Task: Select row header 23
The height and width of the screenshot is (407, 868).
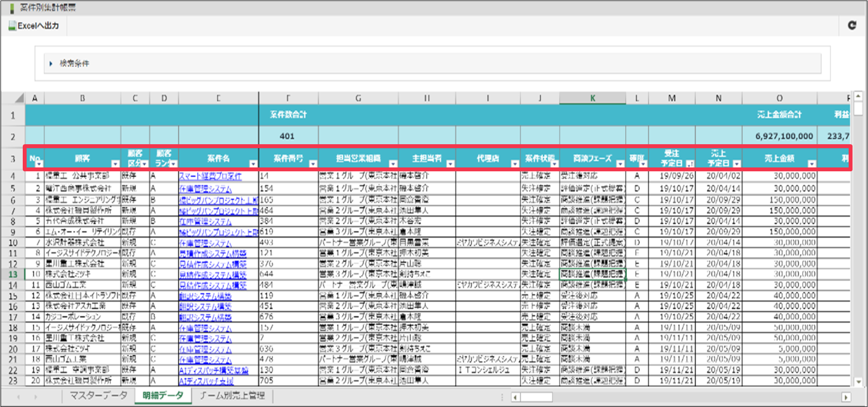Action: pyautogui.click(x=13, y=381)
